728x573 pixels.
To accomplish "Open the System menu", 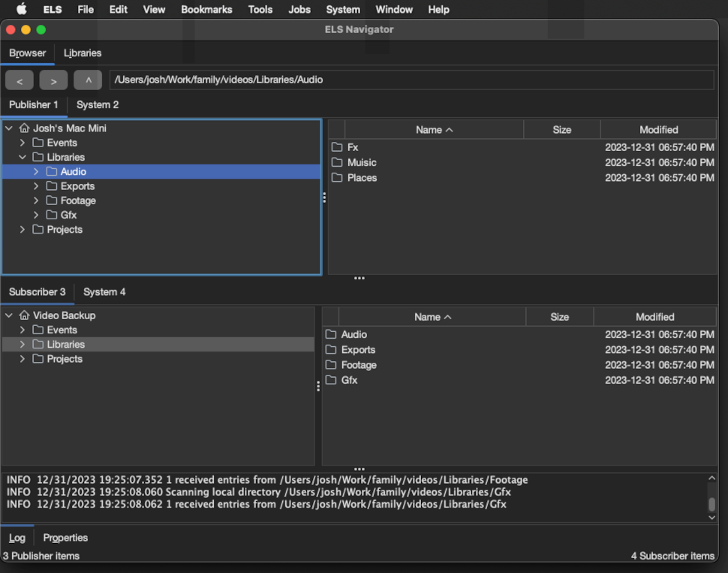I will [x=343, y=9].
